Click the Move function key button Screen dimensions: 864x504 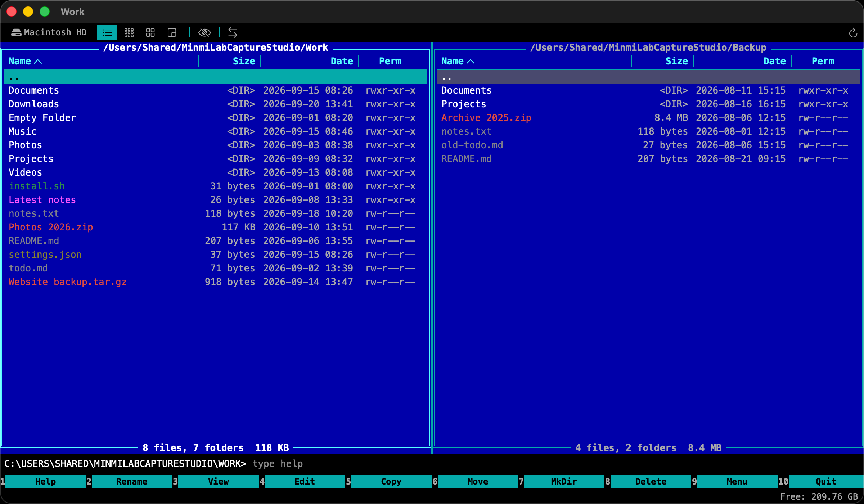click(x=477, y=481)
